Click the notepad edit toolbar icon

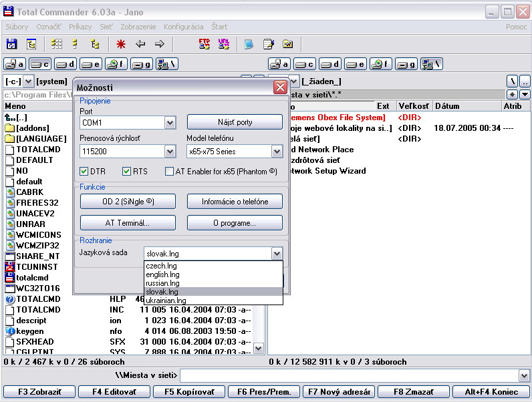[269, 44]
